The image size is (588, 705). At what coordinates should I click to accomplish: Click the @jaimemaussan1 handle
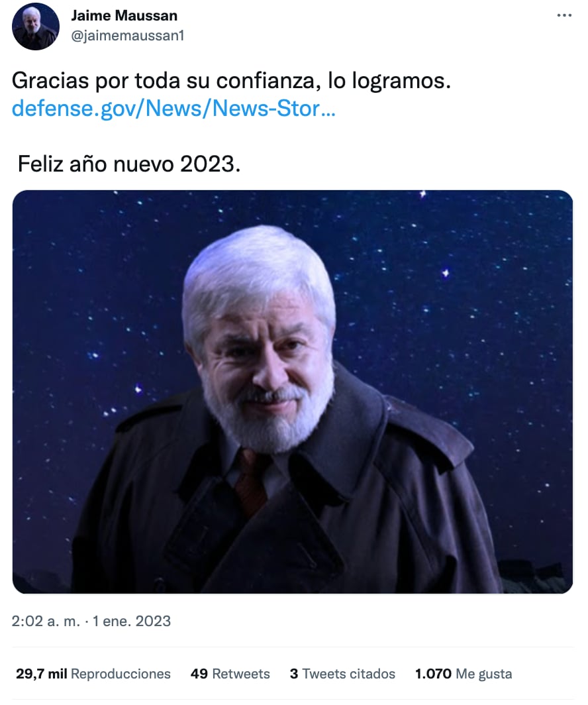[128, 36]
